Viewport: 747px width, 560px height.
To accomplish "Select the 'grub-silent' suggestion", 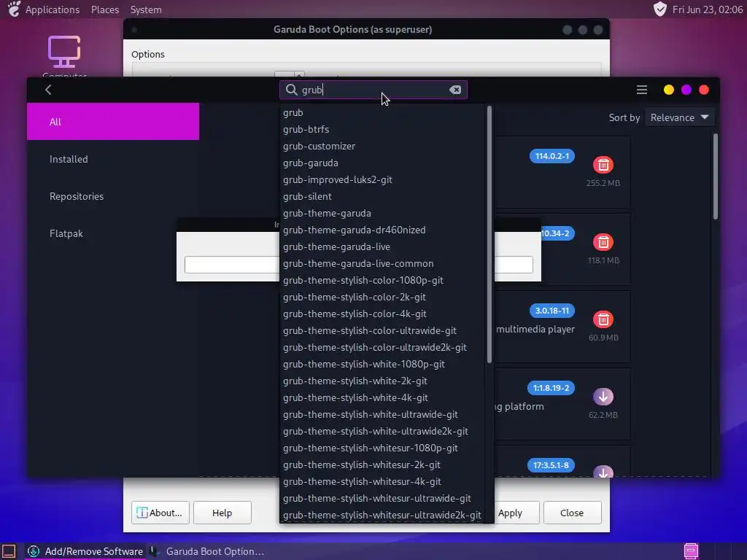I will tap(382, 196).
